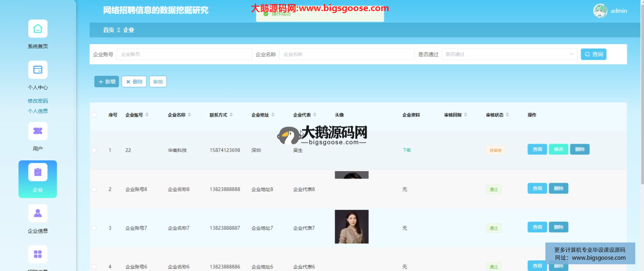
Task: Sort by 企业账号 column arrows
Action: point(147,115)
